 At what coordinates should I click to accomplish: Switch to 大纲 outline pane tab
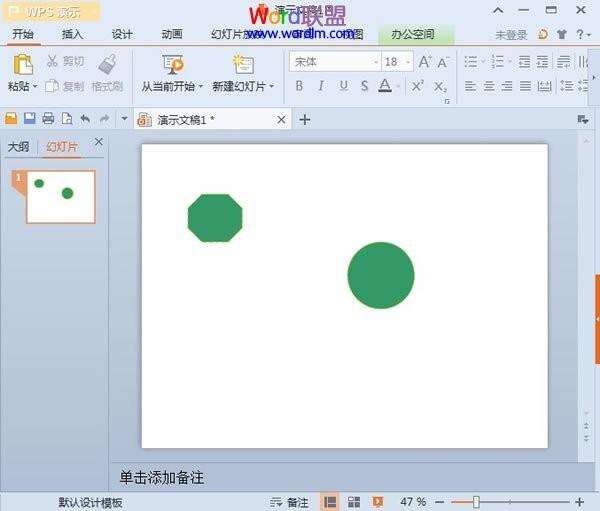(18, 147)
